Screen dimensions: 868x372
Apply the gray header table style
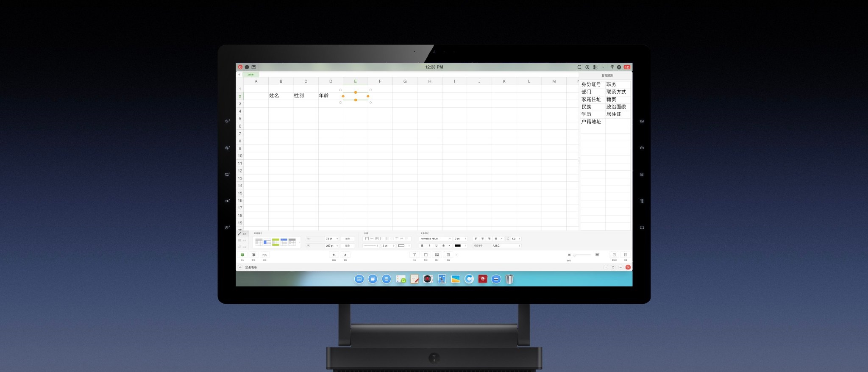tap(259, 242)
